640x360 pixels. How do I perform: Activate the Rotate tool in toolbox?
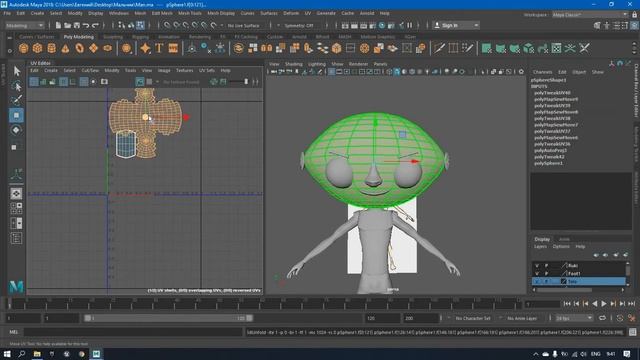pyautogui.click(x=16, y=130)
